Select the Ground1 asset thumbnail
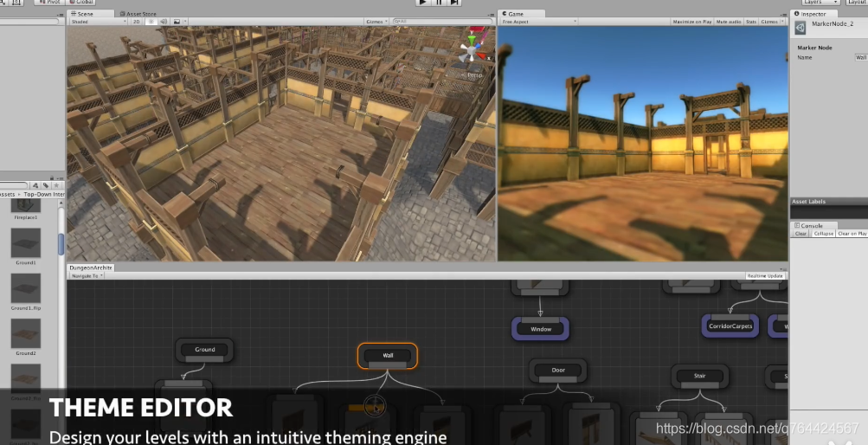The height and width of the screenshot is (445, 868). tap(25, 242)
